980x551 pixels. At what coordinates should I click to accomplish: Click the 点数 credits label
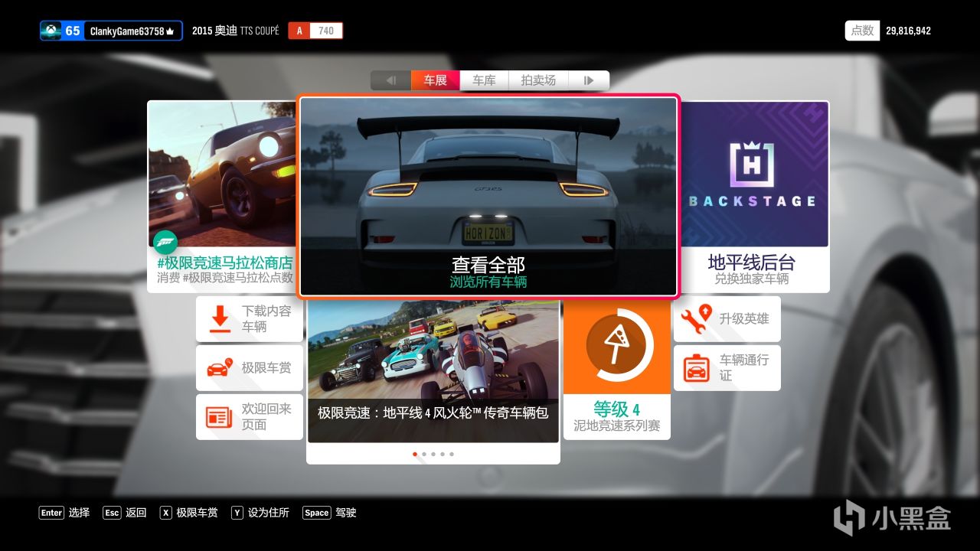[862, 31]
